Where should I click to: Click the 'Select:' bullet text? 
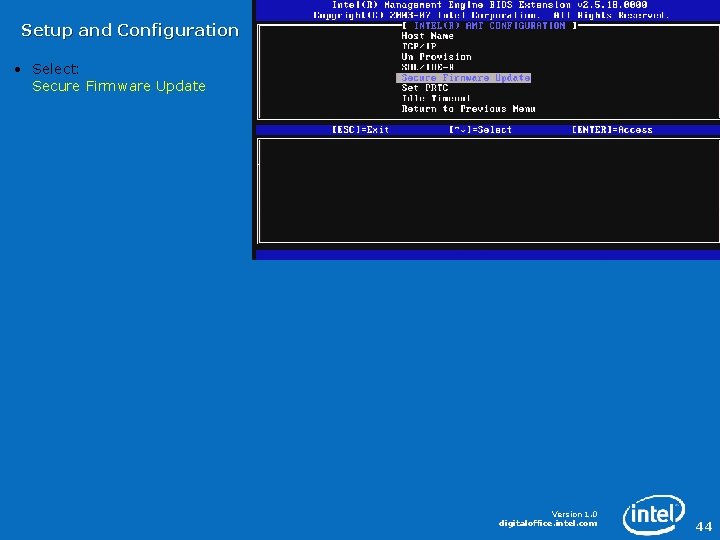[55, 69]
